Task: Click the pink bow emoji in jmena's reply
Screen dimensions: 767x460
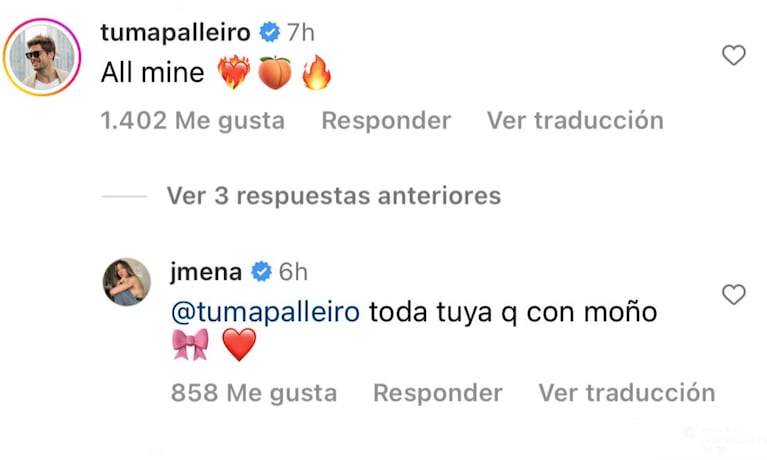Action: click(x=190, y=346)
